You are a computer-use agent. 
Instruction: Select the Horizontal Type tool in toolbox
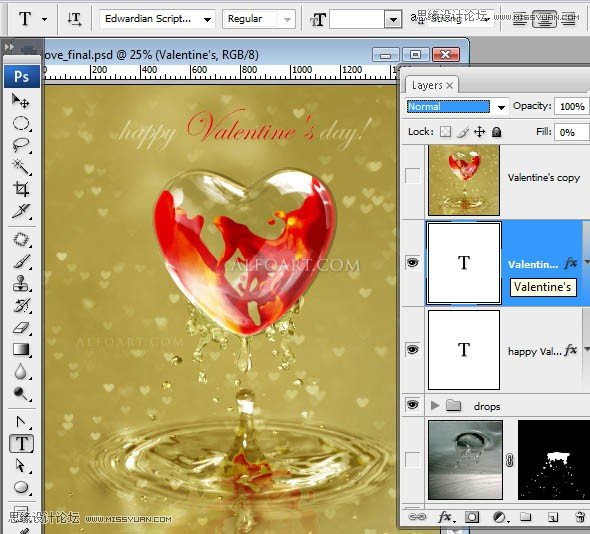click(x=21, y=444)
